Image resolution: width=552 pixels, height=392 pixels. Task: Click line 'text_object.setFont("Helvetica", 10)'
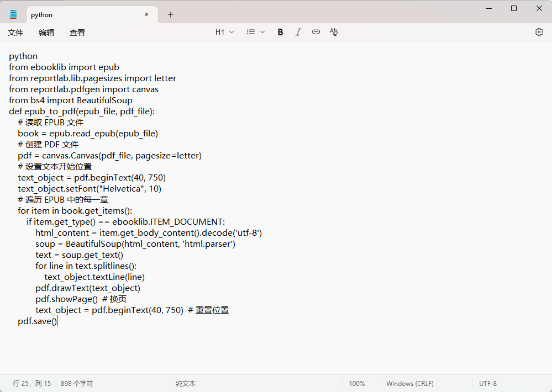[x=90, y=189]
